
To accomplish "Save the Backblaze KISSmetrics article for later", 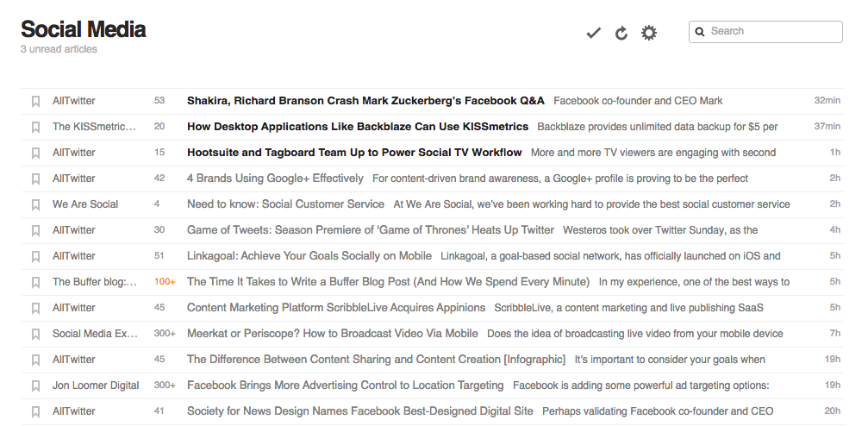I will (35, 128).
